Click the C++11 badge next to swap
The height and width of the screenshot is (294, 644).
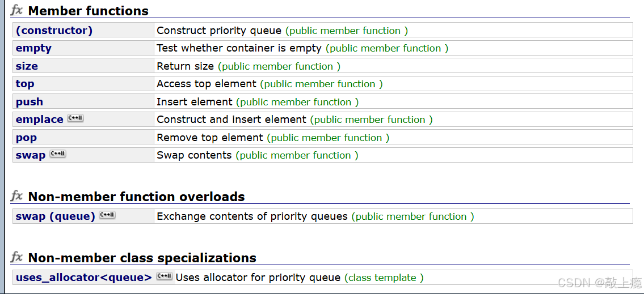coord(58,154)
